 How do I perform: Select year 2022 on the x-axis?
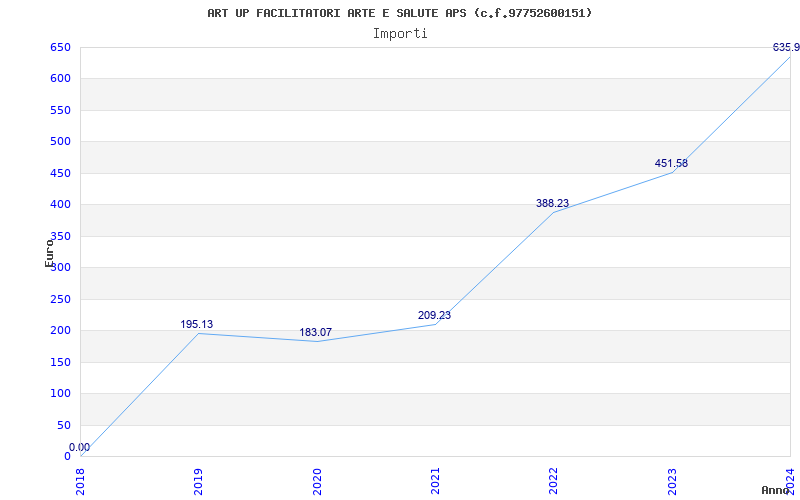tap(554, 480)
